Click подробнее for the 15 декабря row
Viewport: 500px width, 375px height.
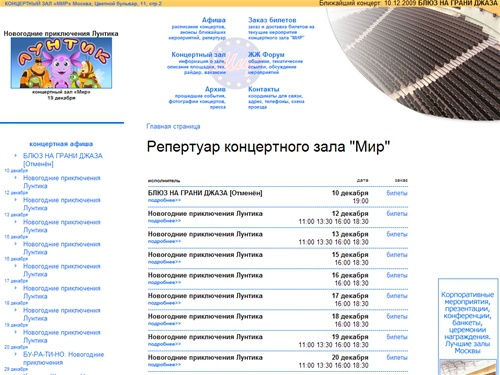(164, 262)
